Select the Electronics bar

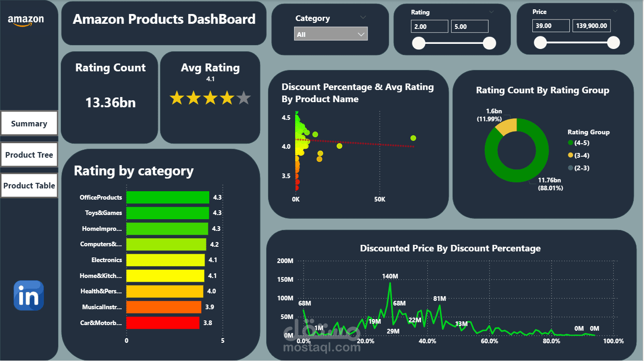coord(166,260)
